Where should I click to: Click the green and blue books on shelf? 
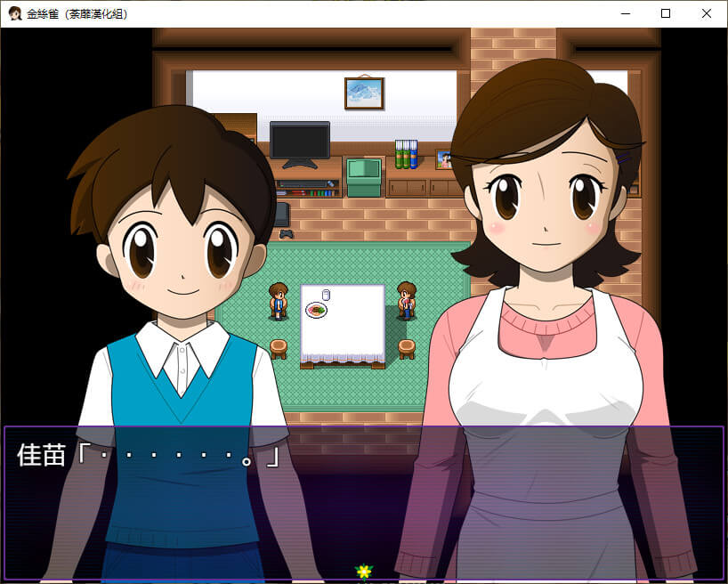(406, 154)
